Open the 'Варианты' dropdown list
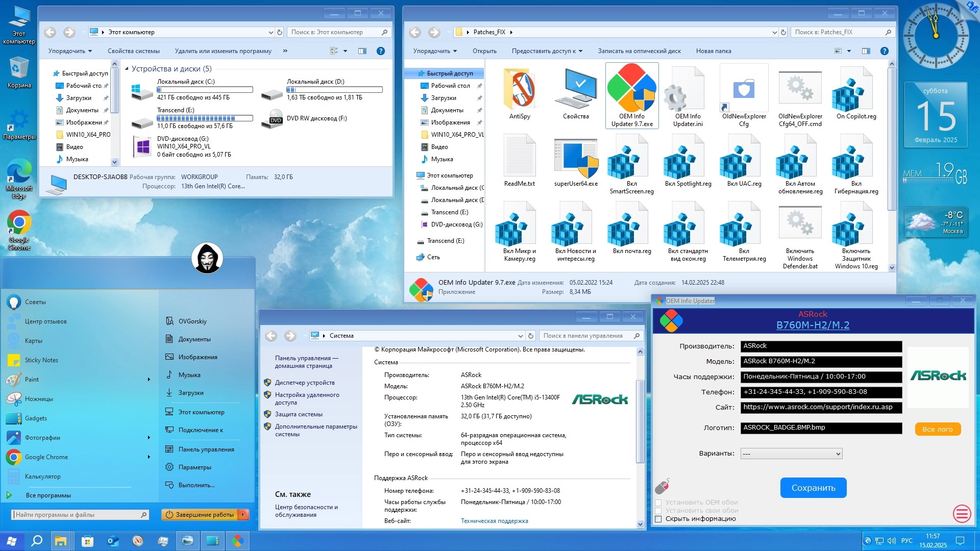The height and width of the screenshot is (551, 980). (x=791, y=454)
